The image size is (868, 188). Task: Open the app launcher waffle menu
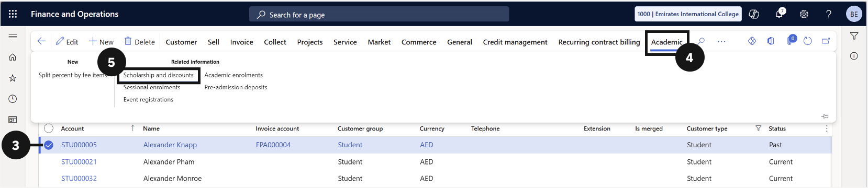(x=13, y=14)
